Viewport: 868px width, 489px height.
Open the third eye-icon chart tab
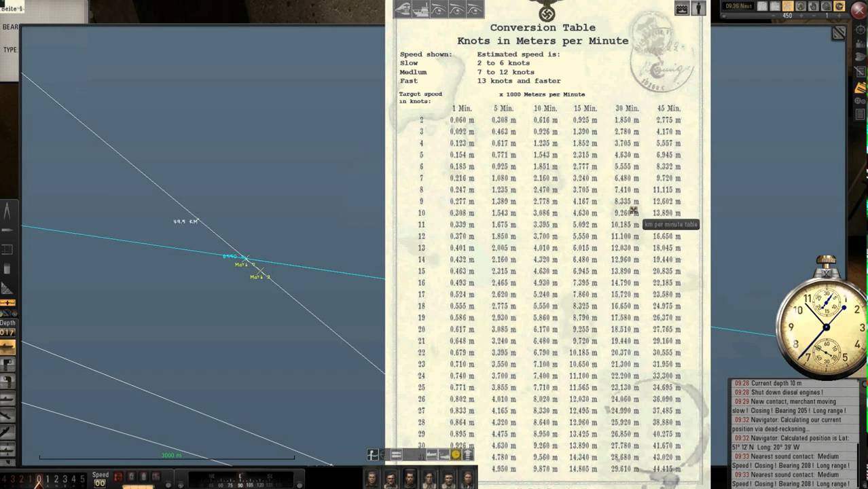tap(475, 9)
